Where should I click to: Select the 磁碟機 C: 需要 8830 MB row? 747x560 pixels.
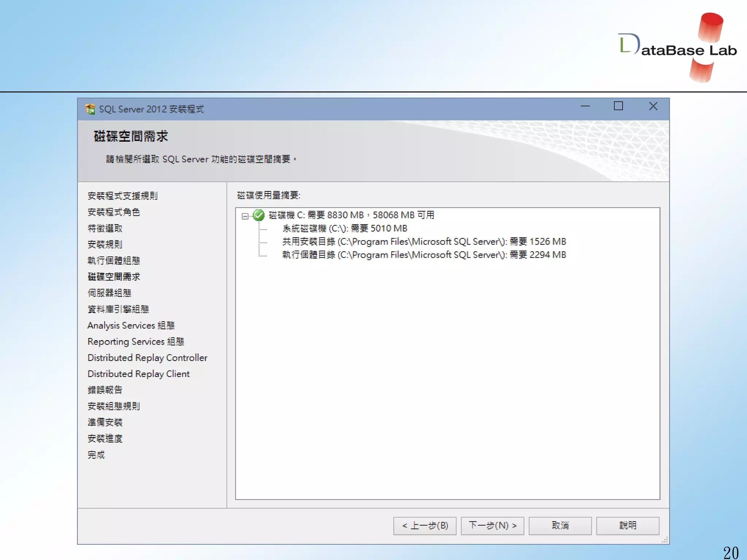(x=352, y=215)
